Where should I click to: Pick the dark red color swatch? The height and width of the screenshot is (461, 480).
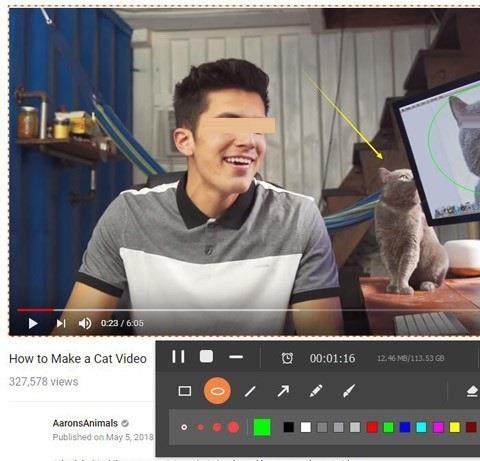point(471,427)
